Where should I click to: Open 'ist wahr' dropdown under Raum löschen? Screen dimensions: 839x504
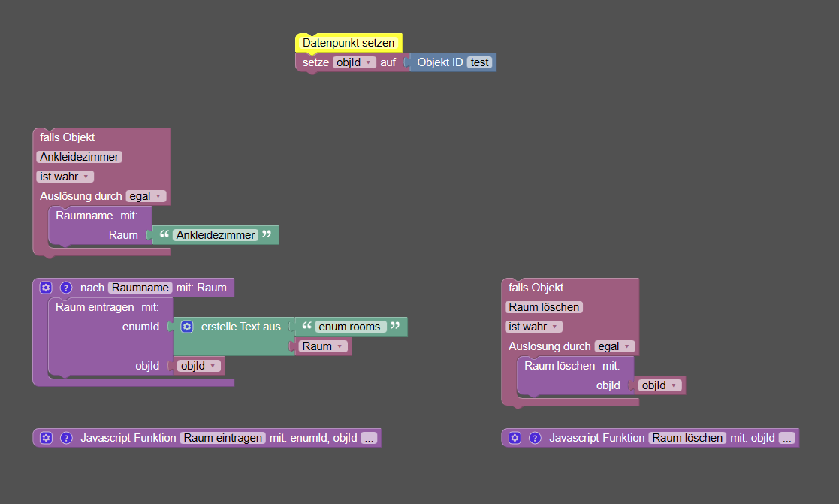534,327
